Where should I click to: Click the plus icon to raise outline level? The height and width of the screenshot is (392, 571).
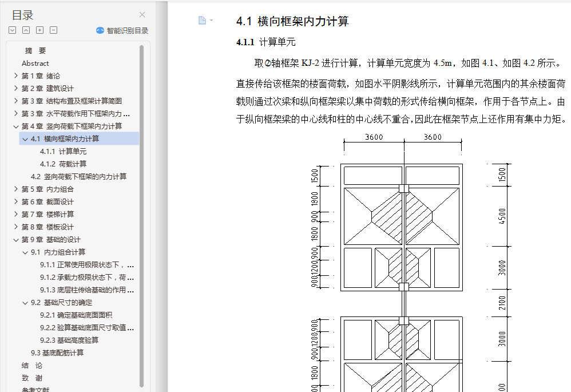(x=39, y=30)
